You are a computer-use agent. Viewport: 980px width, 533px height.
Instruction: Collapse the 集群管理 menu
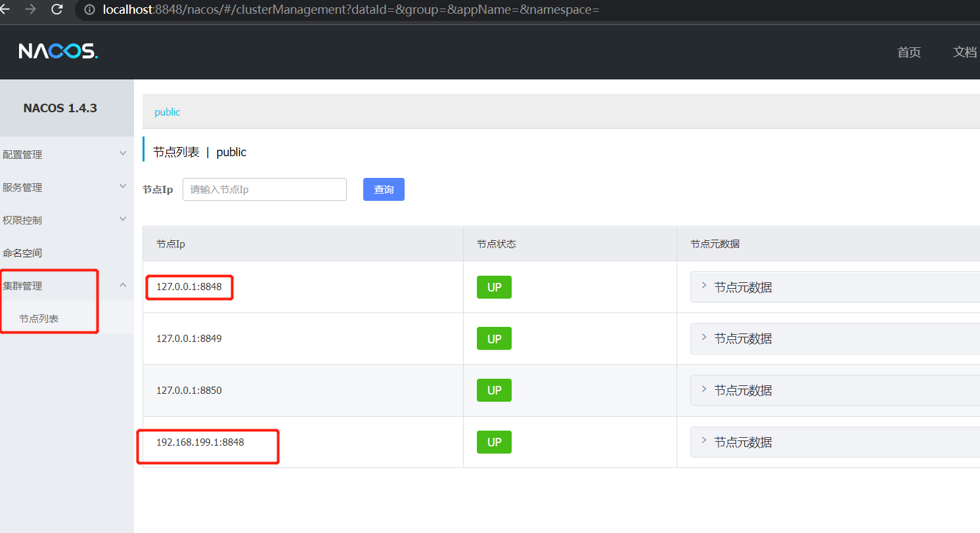66,286
